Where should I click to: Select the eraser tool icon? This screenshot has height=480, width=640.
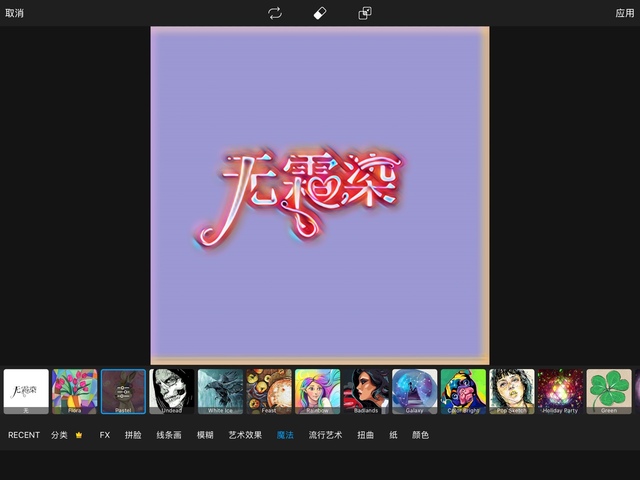tap(320, 13)
